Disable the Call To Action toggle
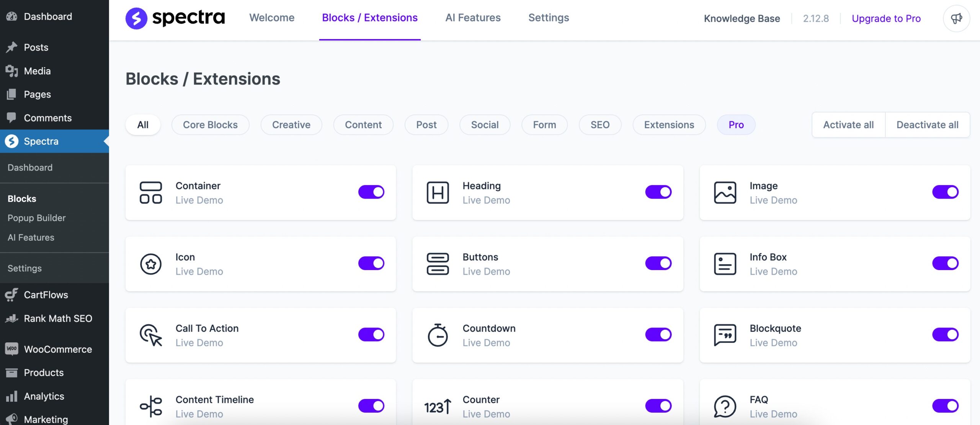The image size is (980, 425). (371, 334)
